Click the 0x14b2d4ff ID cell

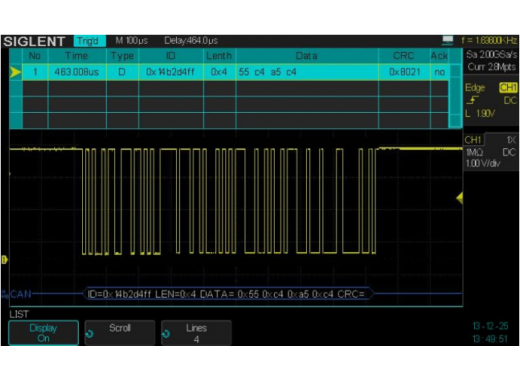[170, 72]
